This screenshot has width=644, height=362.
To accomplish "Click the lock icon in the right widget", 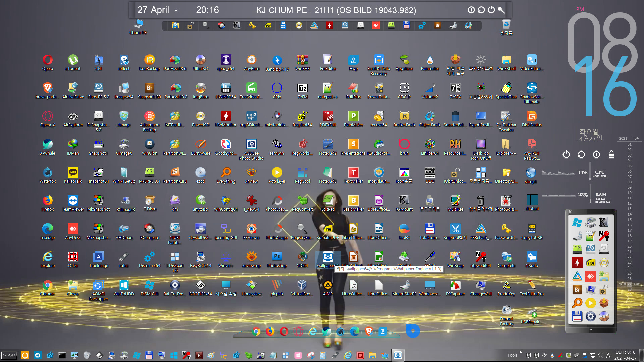I will pyautogui.click(x=611, y=154).
